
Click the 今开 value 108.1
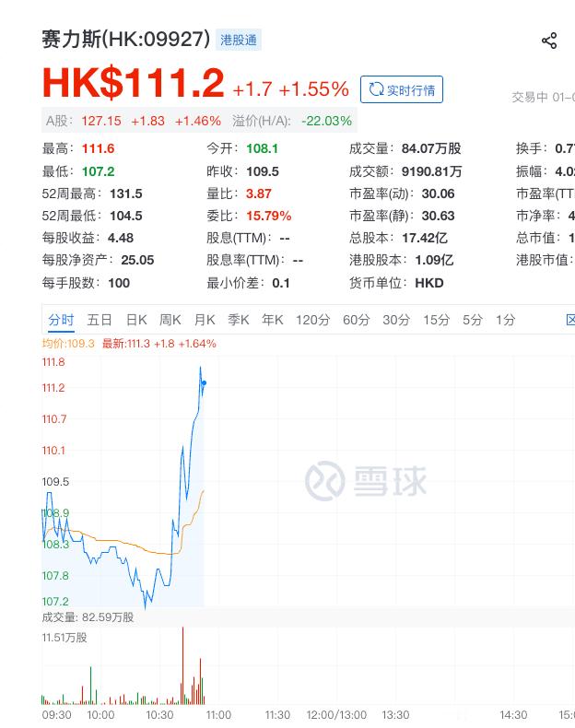click(263, 148)
